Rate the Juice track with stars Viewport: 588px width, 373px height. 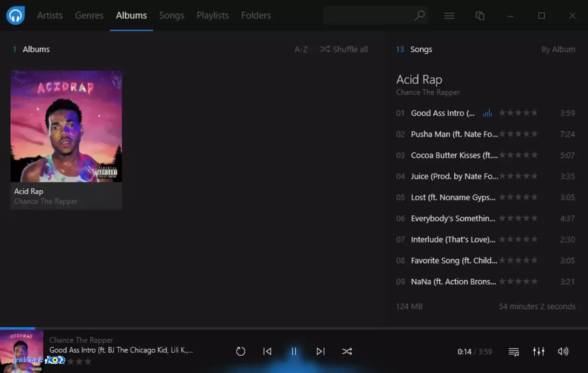tap(518, 176)
